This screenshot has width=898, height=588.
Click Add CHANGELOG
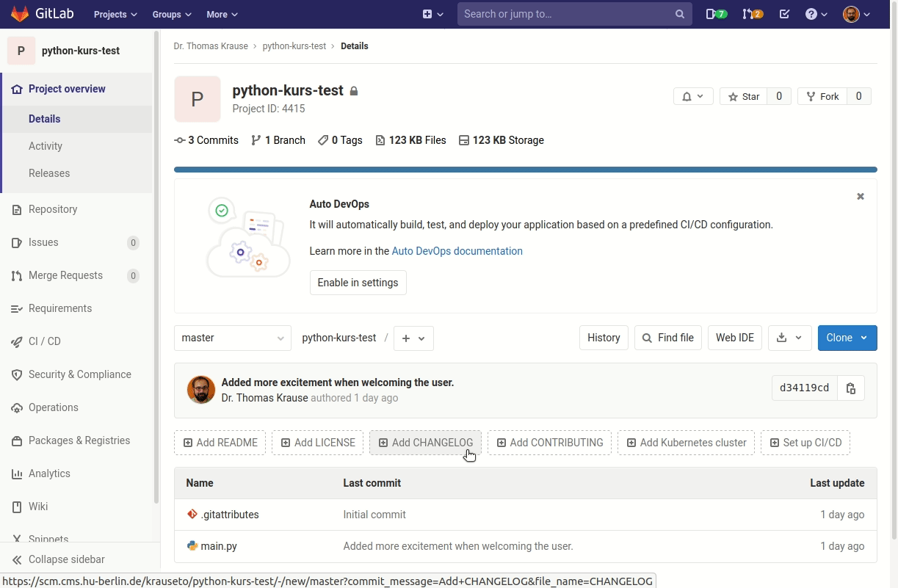[x=425, y=443]
